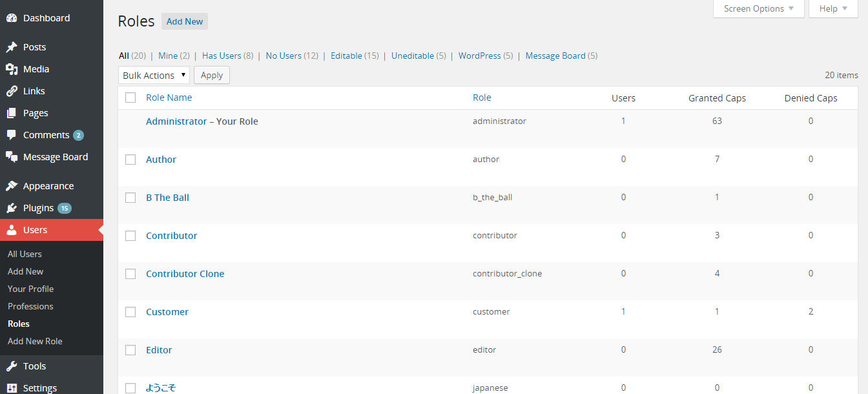Click Administrator users count 1
868x394 pixels.
click(x=623, y=121)
